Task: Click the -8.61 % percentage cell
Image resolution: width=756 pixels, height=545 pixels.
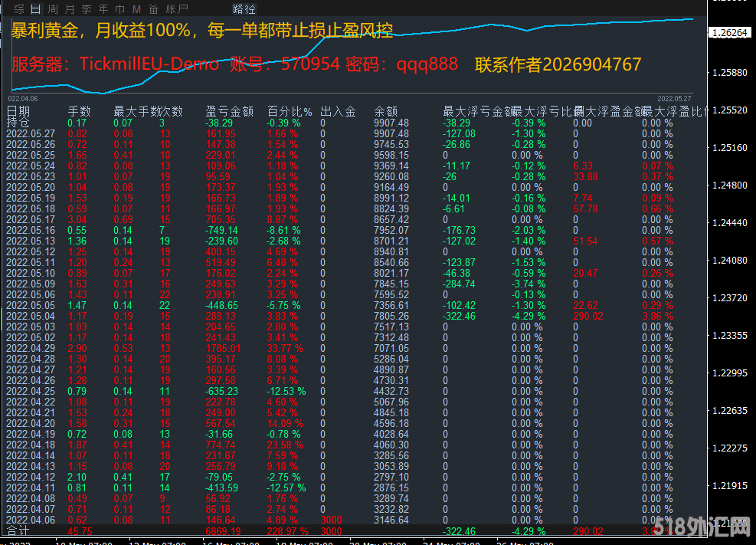Action: [283, 230]
